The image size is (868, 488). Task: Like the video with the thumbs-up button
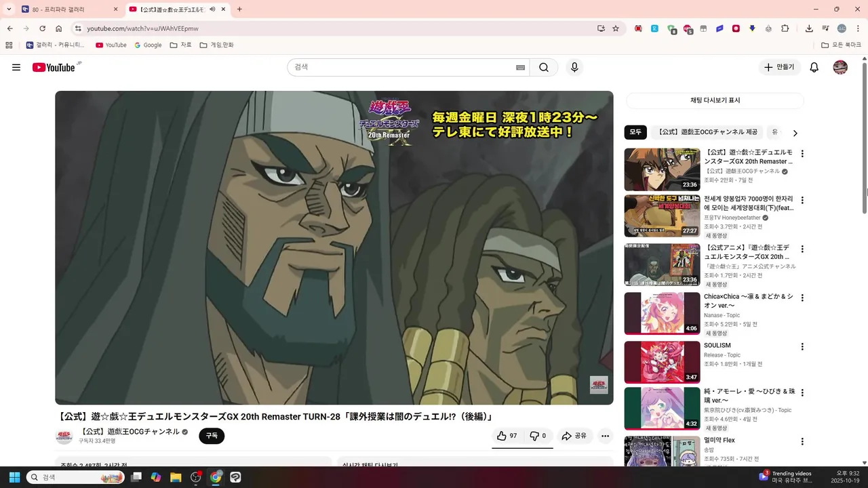point(507,436)
